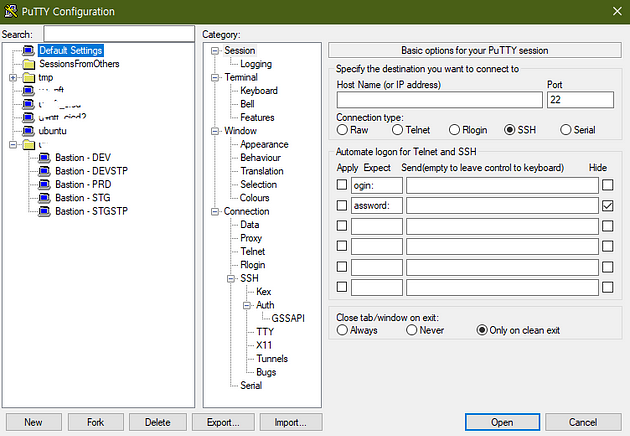Screen dimensions: 630x436
Task: Click the Host Name input field
Action: click(x=440, y=100)
